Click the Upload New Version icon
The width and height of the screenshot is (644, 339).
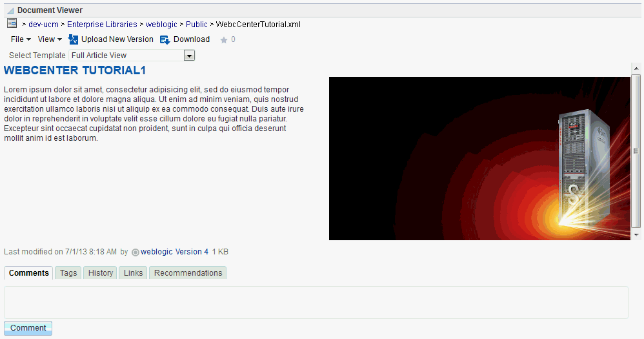coord(73,39)
